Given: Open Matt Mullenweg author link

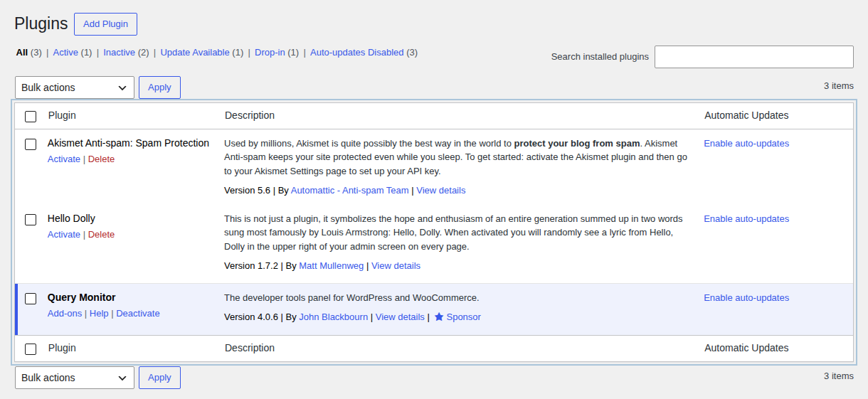Looking at the screenshot, I should [332, 266].
